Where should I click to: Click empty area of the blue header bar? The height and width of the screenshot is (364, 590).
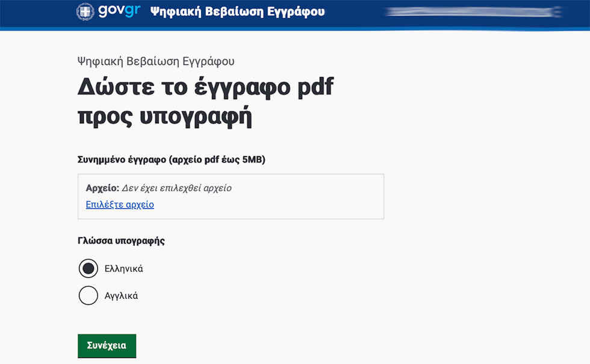click(x=355, y=12)
